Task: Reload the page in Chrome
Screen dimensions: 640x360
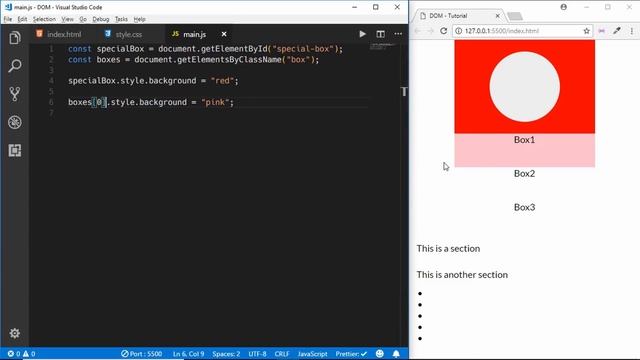Action: pos(443,31)
